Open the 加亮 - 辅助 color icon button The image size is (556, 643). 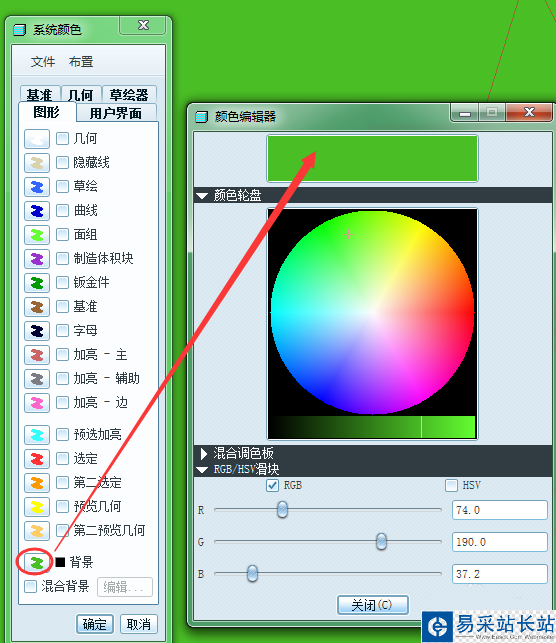(x=37, y=379)
